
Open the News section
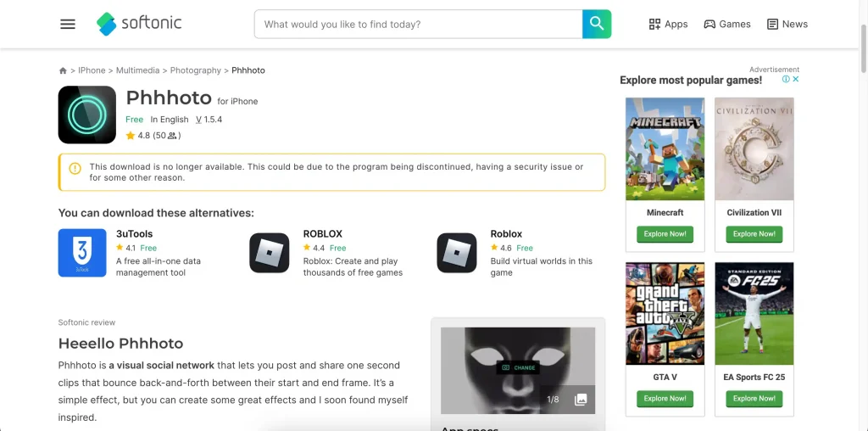(787, 25)
